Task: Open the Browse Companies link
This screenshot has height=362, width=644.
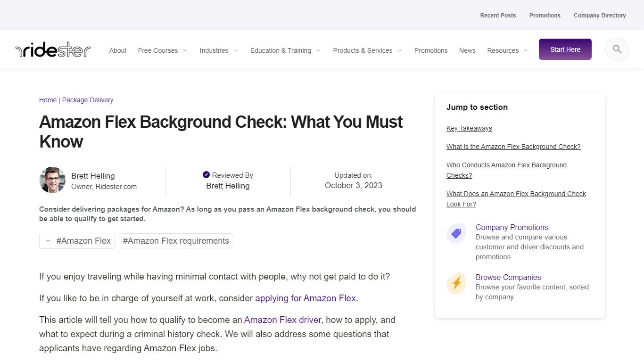Action: (508, 277)
